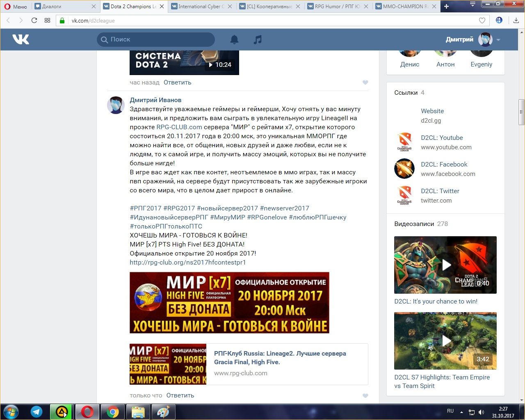Go back with the browser back arrow
Image resolution: width=525 pixels, height=420 pixels.
[8, 21]
